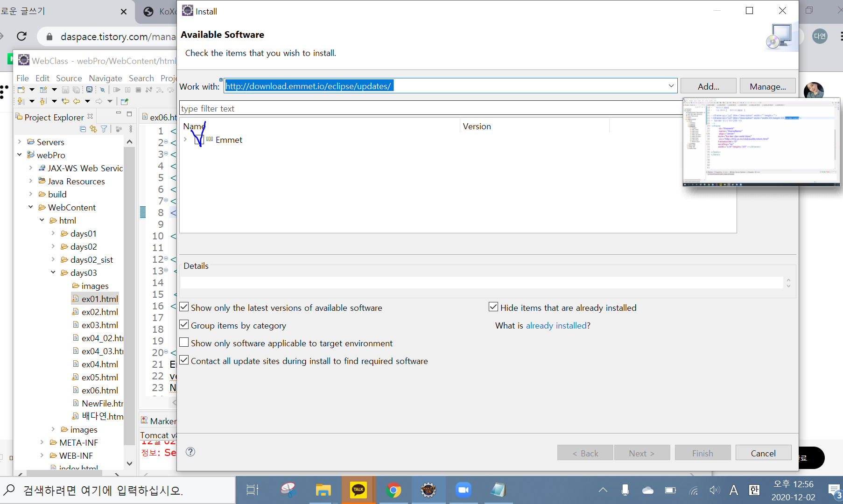Viewport: 843px width, 504px height.
Task: Toggle Contact all update sites checkbox
Action: pyautogui.click(x=184, y=360)
